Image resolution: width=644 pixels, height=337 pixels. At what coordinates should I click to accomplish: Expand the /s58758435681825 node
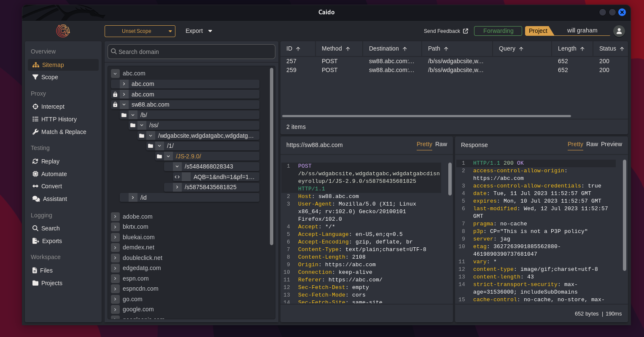pyautogui.click(x=177, y=187)
